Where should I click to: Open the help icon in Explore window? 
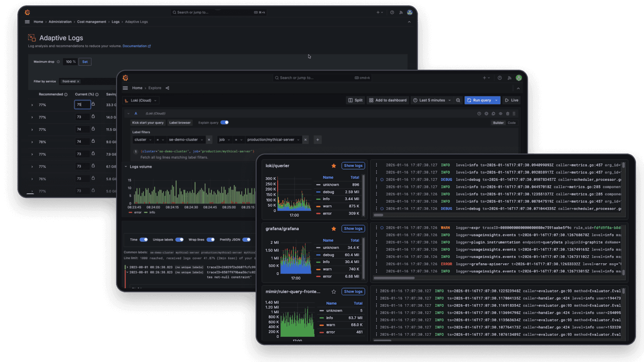pos(500,78)
